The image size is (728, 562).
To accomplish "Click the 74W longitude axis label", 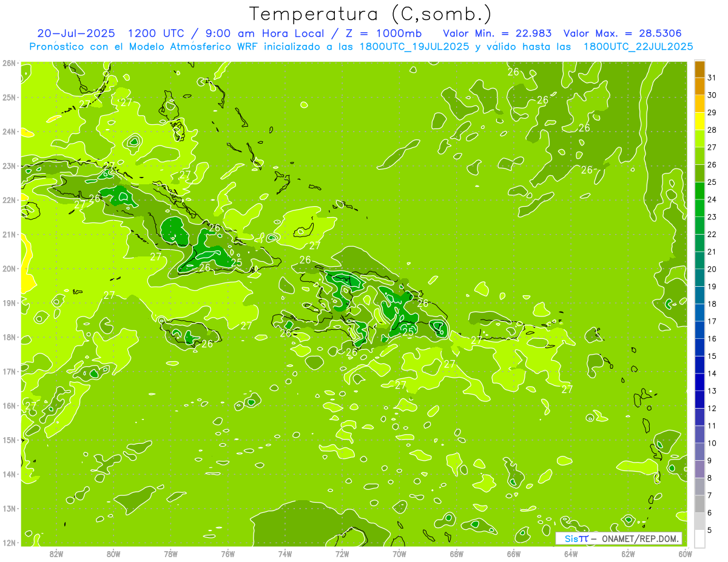I will click(x=285, y=554).
